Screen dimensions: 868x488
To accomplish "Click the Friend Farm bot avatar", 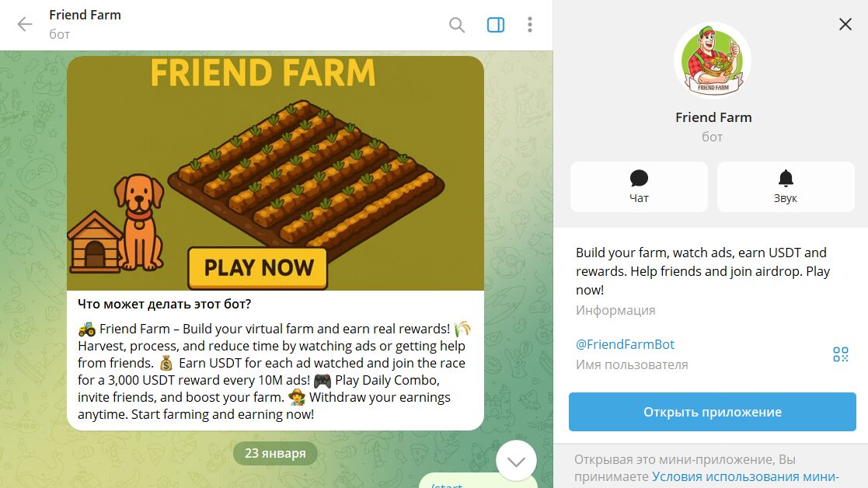I will (x=713, y=61).
